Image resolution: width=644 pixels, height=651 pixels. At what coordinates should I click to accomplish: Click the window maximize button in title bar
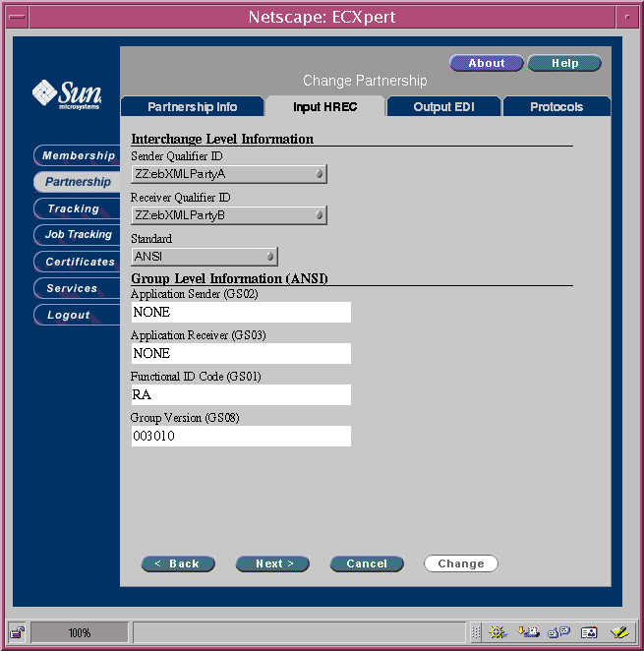click(x=627, y=17)
